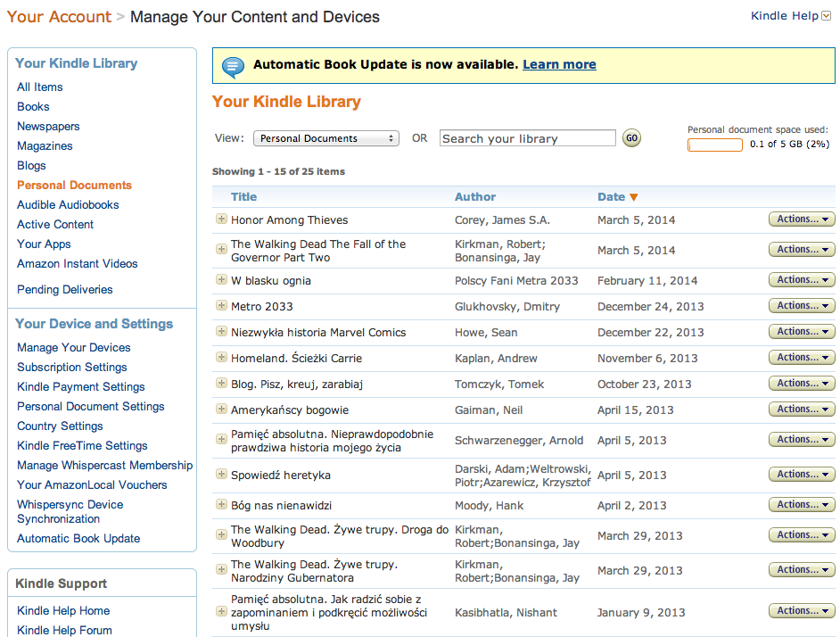Click the Your Kindle Library sidebar heading
840x637 pixels.
76,63
